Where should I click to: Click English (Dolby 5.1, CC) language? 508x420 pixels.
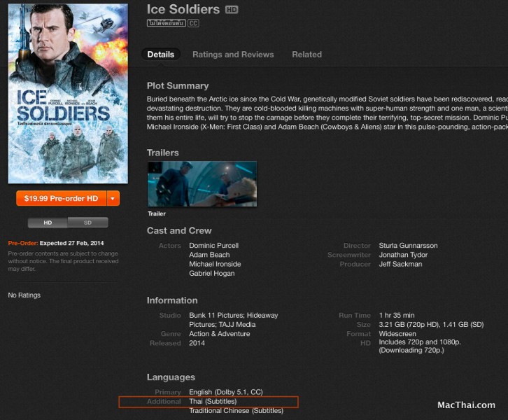pyautogui.click(x=226, y=392)
